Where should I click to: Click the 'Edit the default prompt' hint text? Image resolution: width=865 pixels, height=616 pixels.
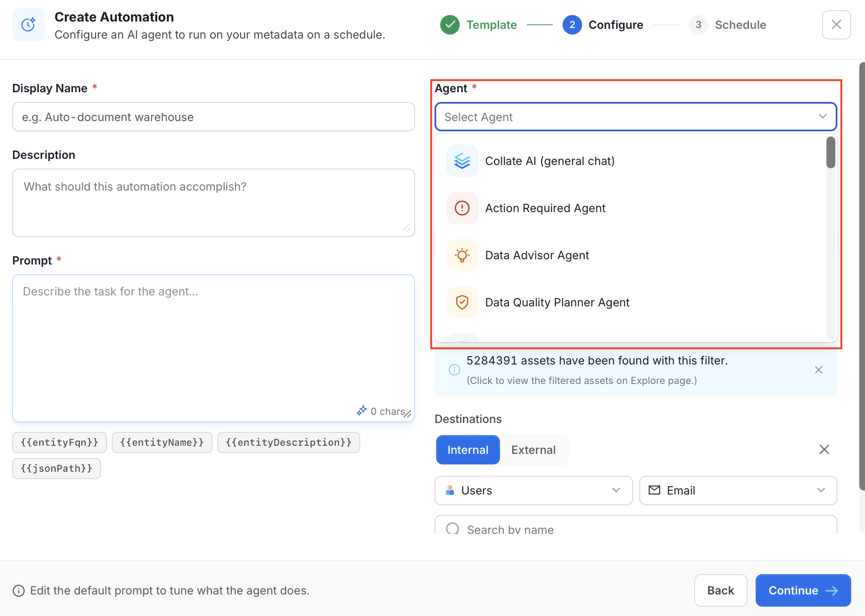point(170,590)
